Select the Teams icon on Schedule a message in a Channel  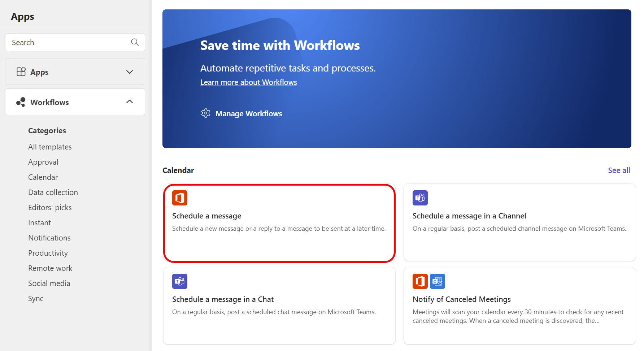(x=420, y=198)
